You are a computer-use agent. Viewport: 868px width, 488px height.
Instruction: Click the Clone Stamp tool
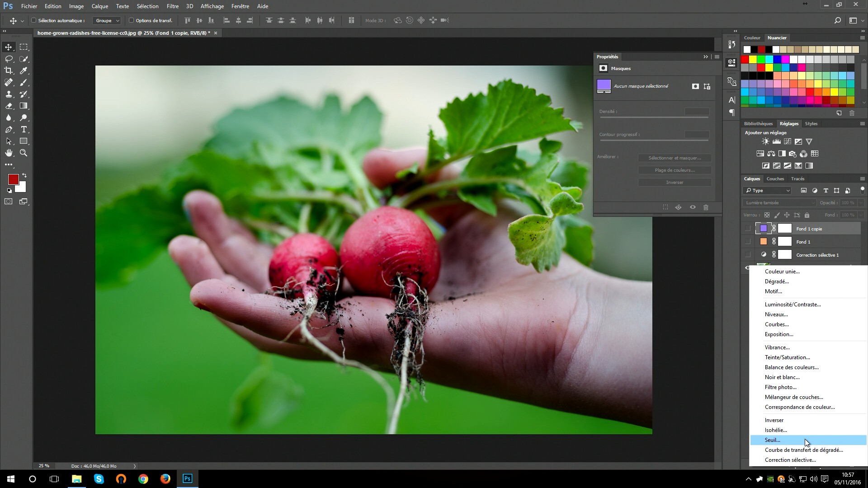coord(9,94)
